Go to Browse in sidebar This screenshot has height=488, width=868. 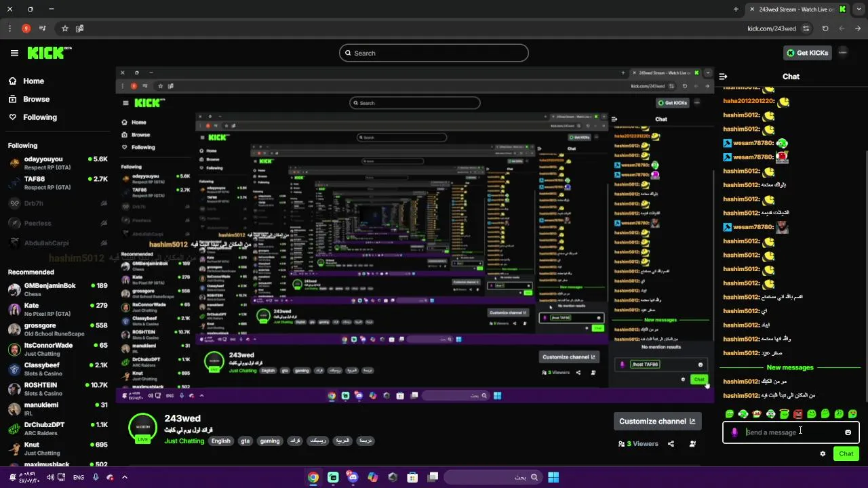(x=29, y=99)
